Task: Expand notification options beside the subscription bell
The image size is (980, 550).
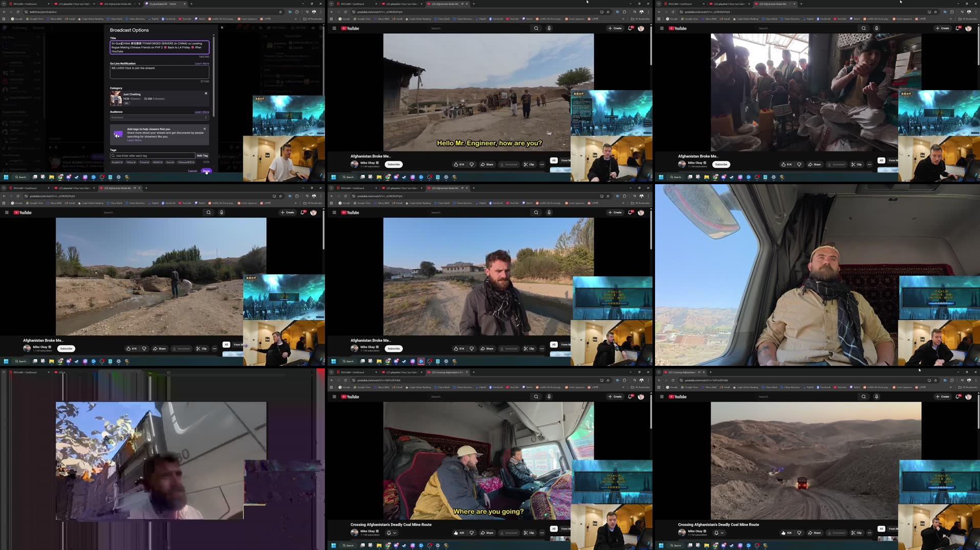Action: 395,533
